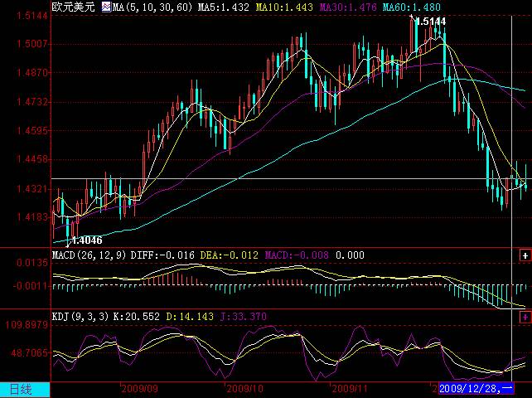Click the 欧元美元 symbol title

(73, 7)
